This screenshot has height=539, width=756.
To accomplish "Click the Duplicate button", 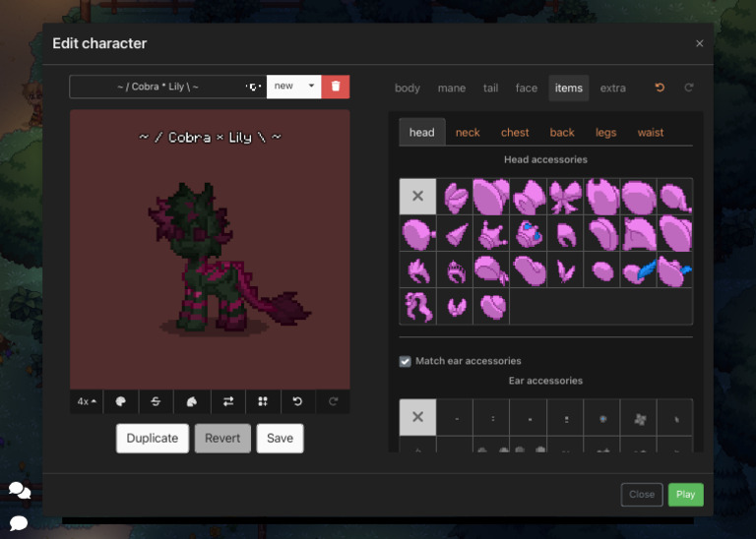I will click(153, 439).
